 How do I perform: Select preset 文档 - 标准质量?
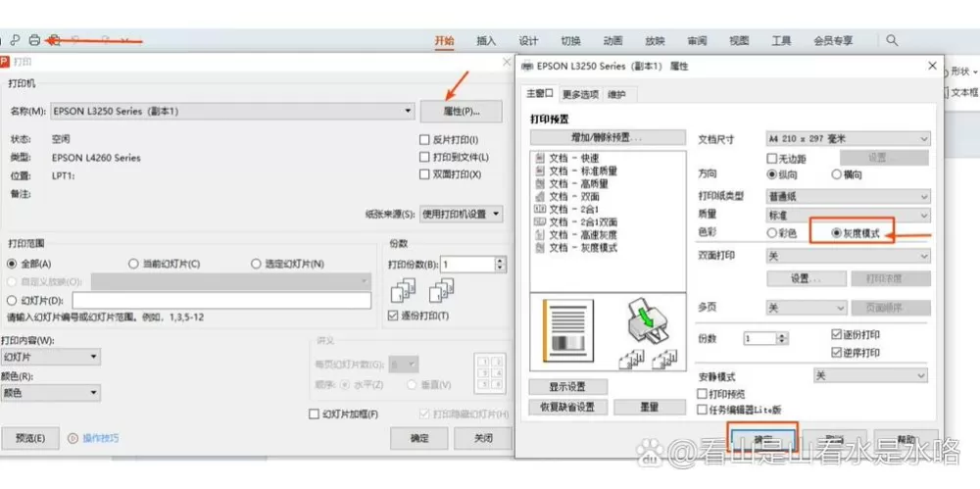[x=576, y=171]
